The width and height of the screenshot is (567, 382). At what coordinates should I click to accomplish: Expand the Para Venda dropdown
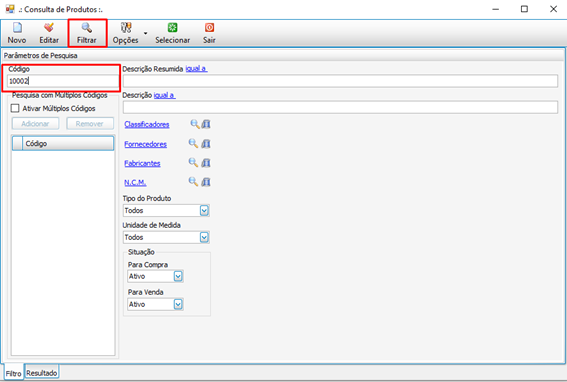[x=178, y=304]
